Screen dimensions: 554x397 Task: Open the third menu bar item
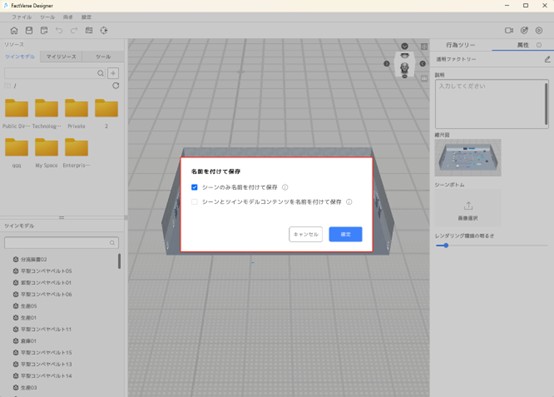67,17
